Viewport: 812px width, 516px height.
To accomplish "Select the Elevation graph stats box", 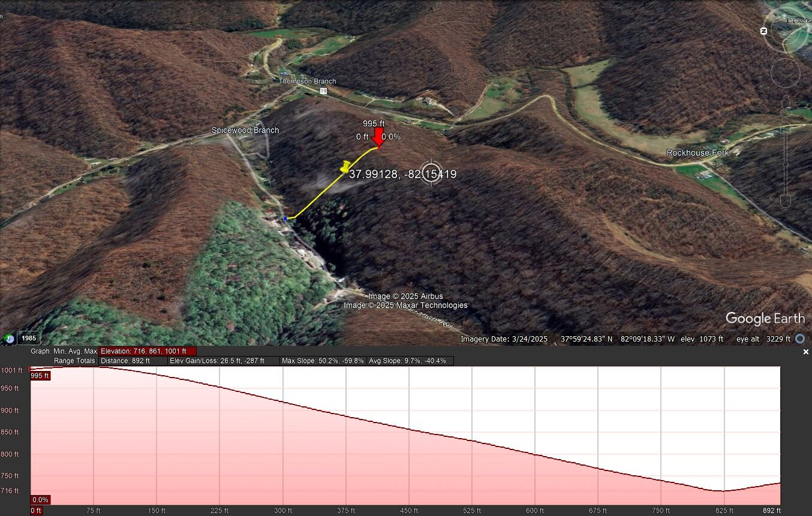I will click(x=148, y=351).
